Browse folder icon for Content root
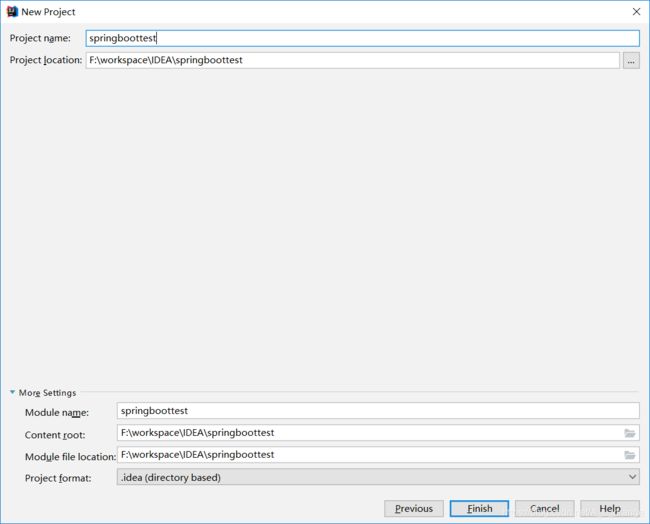This screenshot has width=650, height=524. (630, 433)
